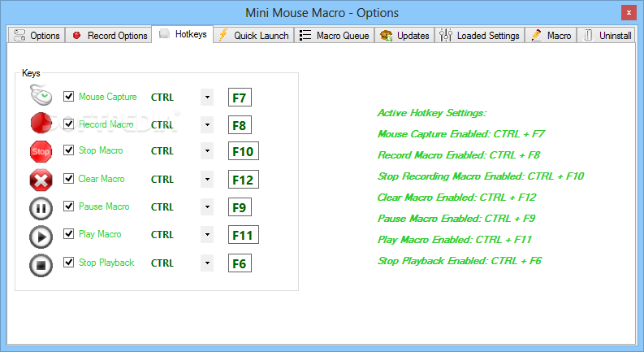Uncheck the Pause Macro checkbox
The image size is (644, 352).
(68, 206)
